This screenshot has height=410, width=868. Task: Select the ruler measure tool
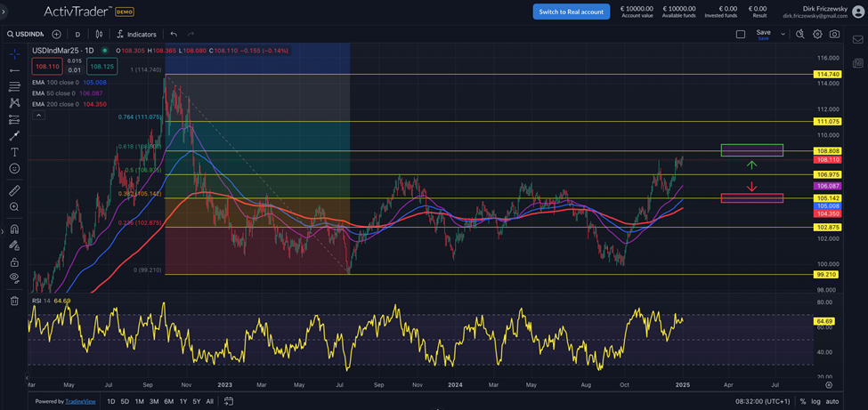click(x=14, y=190)
